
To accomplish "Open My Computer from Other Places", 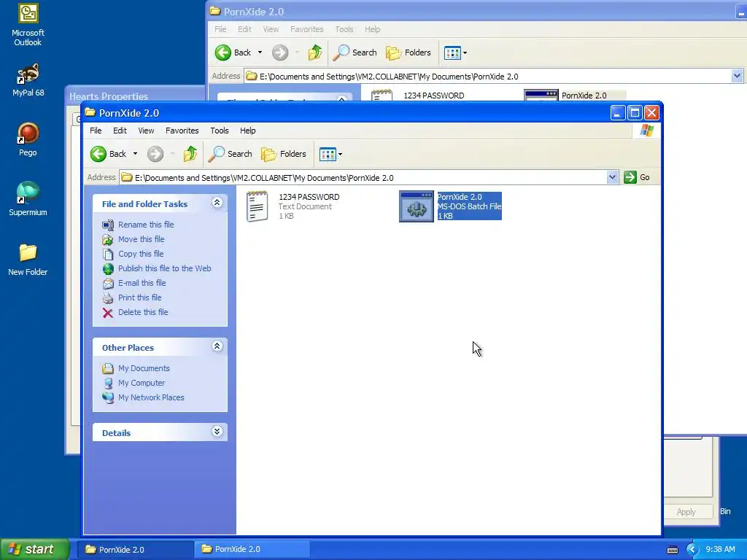I will (x=142, y=383).
